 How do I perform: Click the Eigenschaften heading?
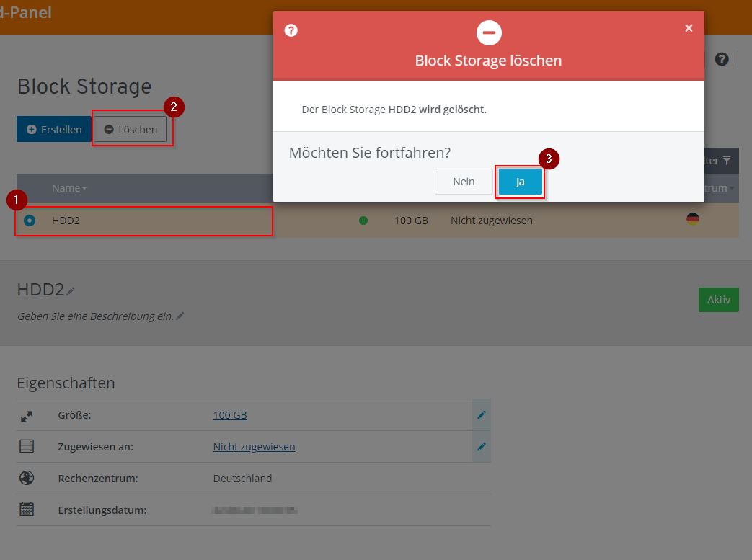coord(66,383)
